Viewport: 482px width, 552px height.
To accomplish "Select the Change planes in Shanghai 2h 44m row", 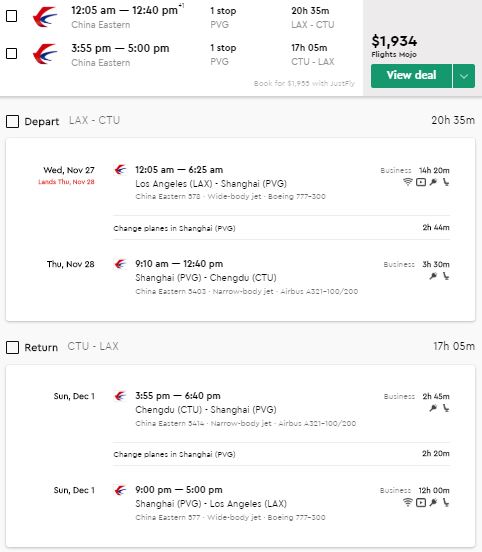I will click(281, 228).
